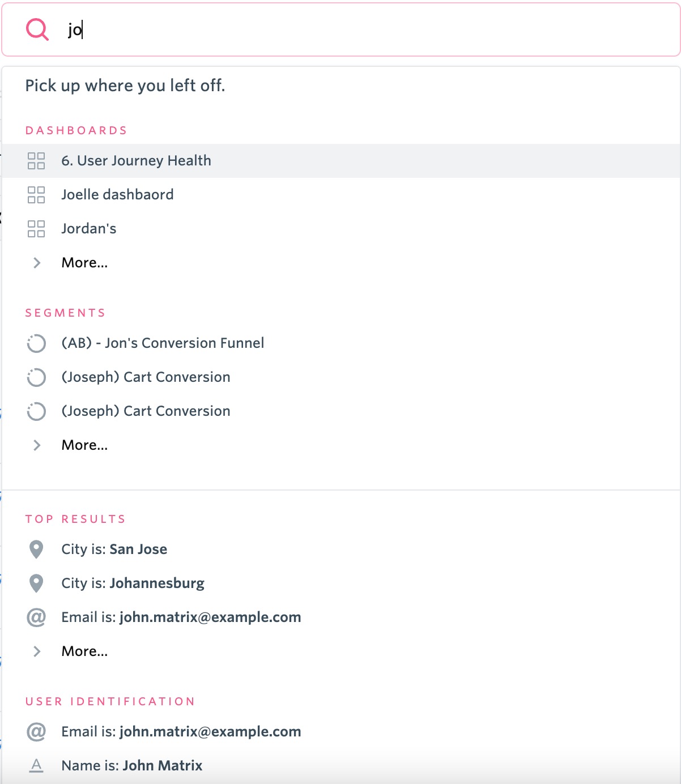Select Name is: John Matrix
The image size is (681, 784).
point(341,766)
